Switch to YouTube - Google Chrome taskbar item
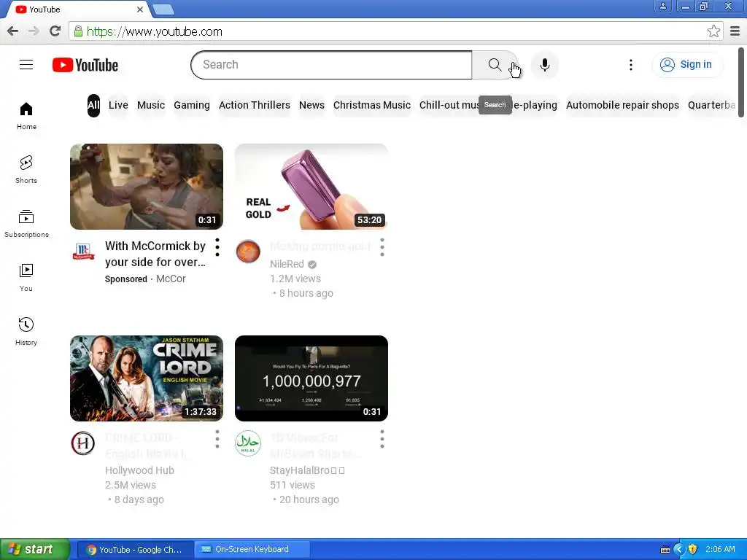Viewport: 747px width, 560px height. point(135,549)
